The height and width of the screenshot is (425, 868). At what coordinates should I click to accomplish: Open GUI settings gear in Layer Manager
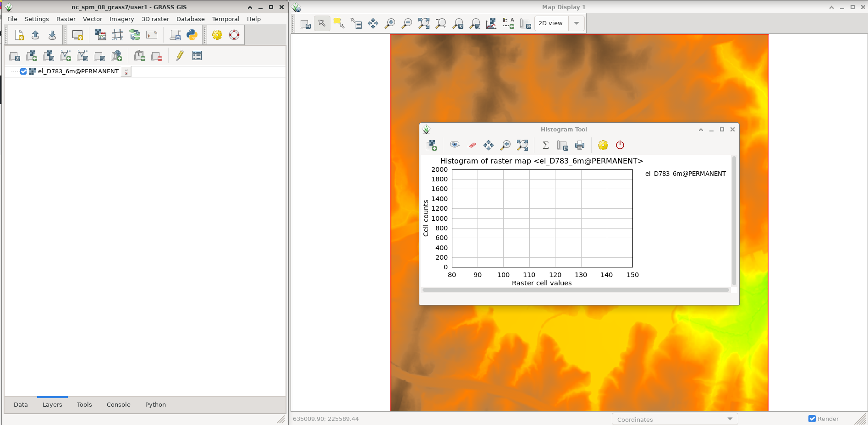click(x=217, y=35)
